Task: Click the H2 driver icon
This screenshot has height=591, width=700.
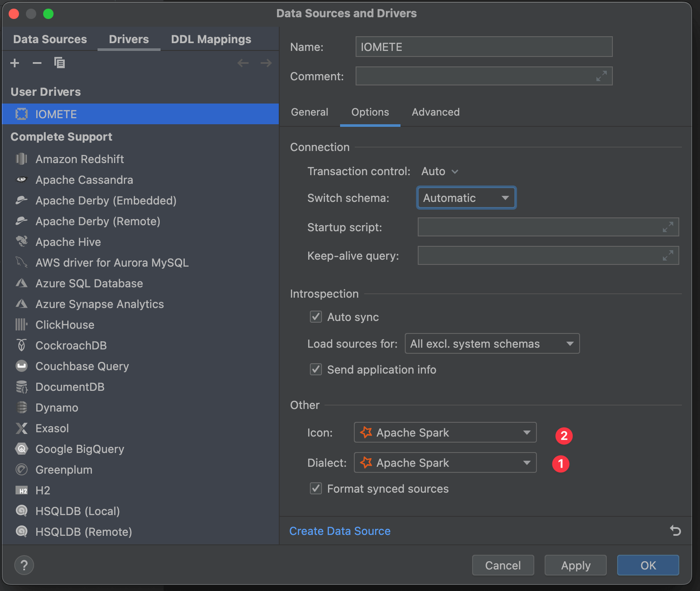Action: 22,490
